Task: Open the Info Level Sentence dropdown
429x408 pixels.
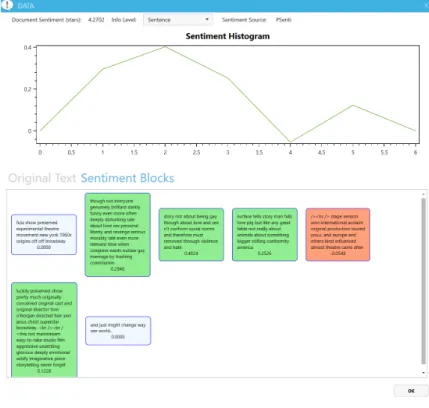Action: pyautogui.click(x=178, y=20)
